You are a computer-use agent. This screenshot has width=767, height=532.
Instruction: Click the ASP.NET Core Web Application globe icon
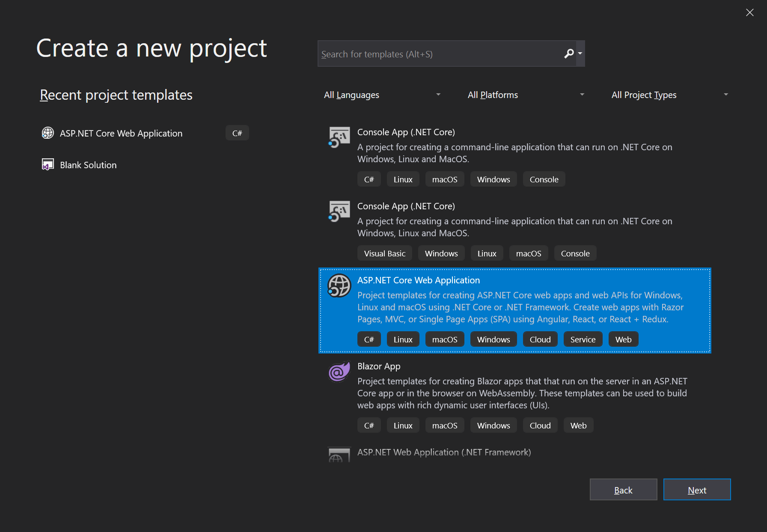339,285
